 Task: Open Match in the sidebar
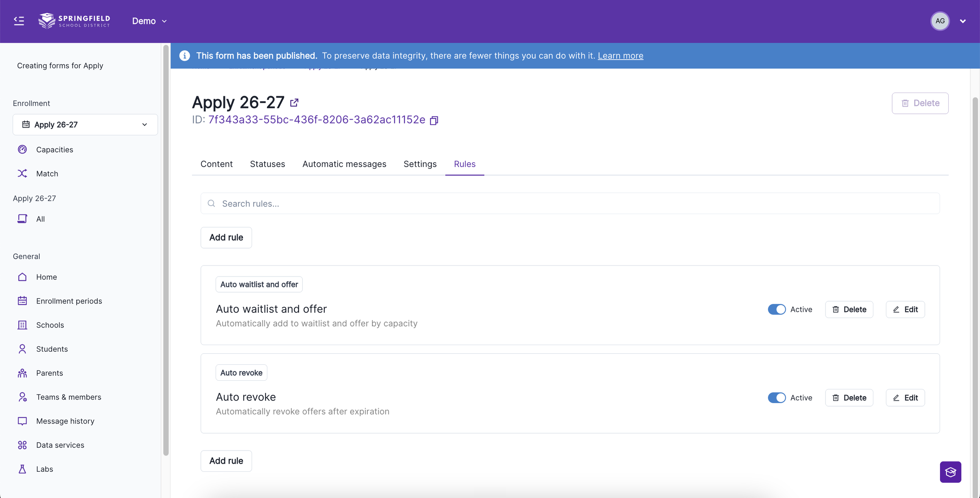[x=47, y=173]
